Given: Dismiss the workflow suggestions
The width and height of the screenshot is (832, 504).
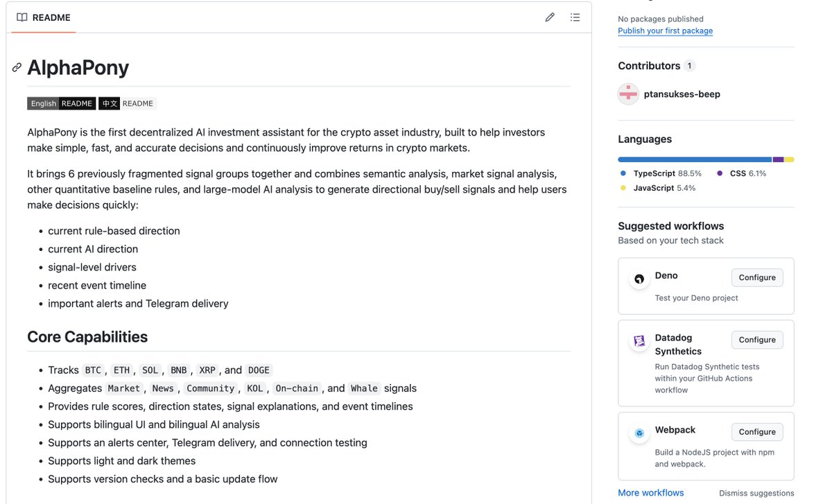Looking at the screenshot, I should coord(756,494).
